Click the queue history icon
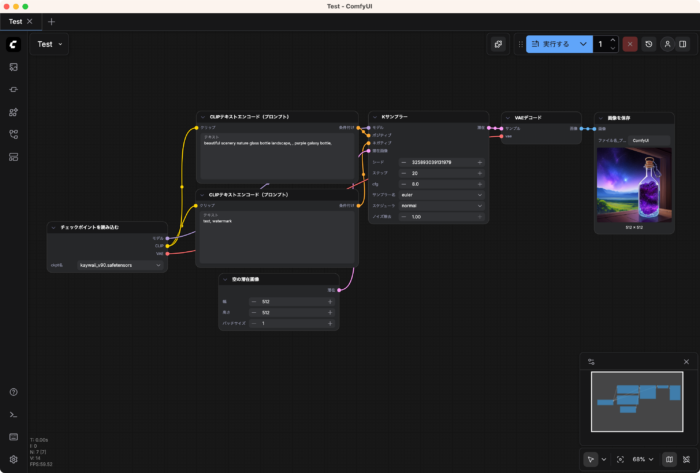This screenshot has width=700, height=473. point(649,44)
